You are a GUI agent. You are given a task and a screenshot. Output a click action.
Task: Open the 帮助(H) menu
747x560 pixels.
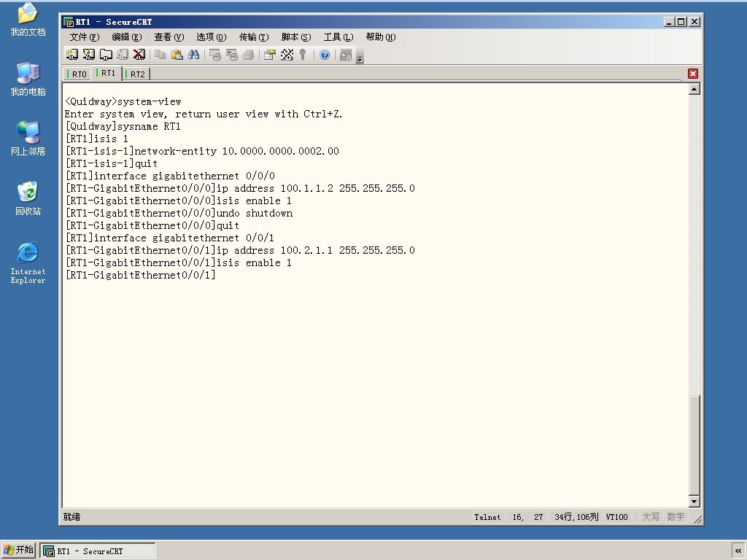pos(381,37)
